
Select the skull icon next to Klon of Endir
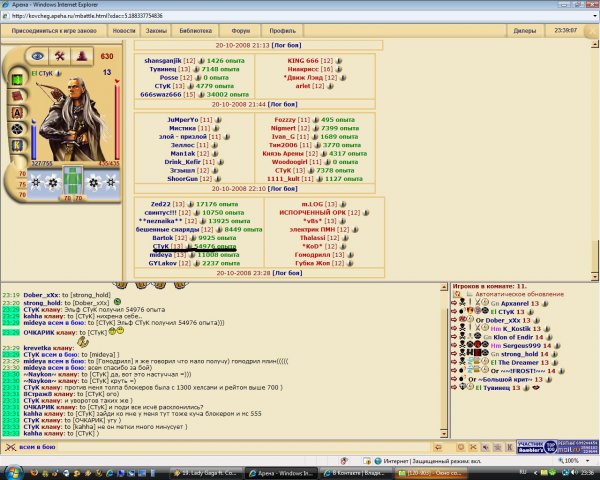462,336
